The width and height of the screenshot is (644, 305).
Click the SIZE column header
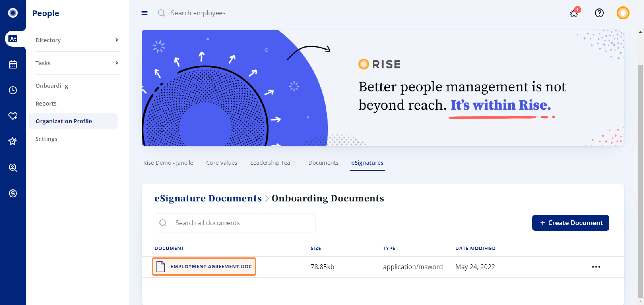316,248
